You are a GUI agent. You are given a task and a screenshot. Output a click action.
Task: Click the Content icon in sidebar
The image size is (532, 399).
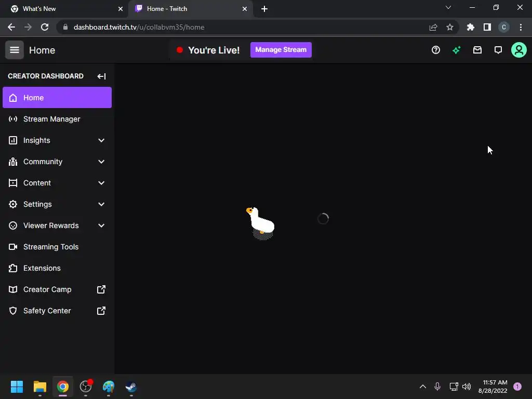click(x=13, y=183)
